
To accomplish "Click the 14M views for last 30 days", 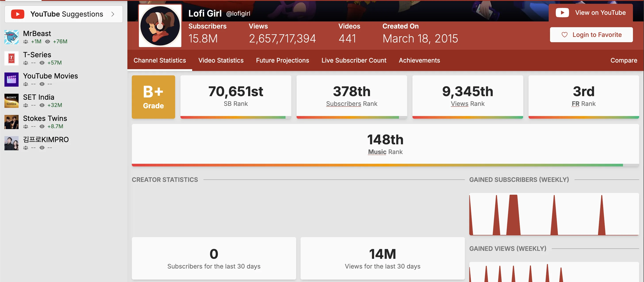I will [383, 254].
